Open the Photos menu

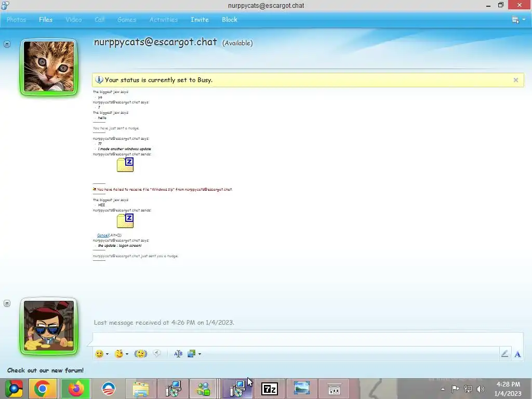pos(16,20)
